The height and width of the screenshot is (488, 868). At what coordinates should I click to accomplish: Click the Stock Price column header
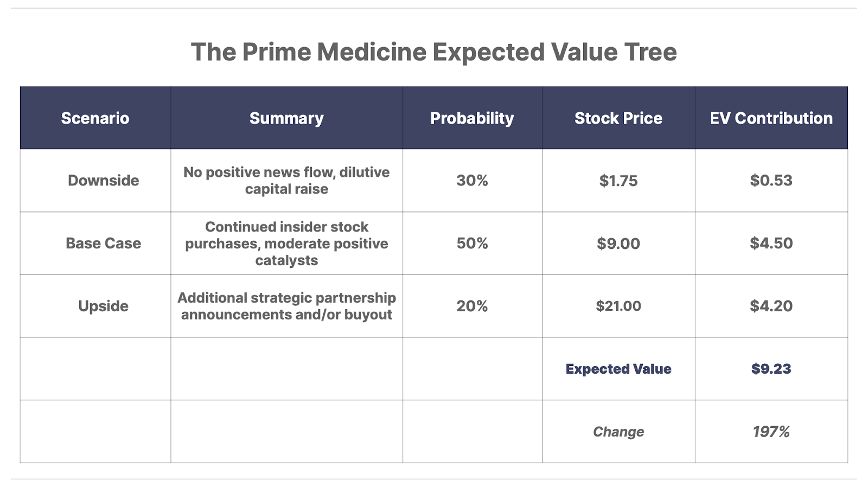618,118
